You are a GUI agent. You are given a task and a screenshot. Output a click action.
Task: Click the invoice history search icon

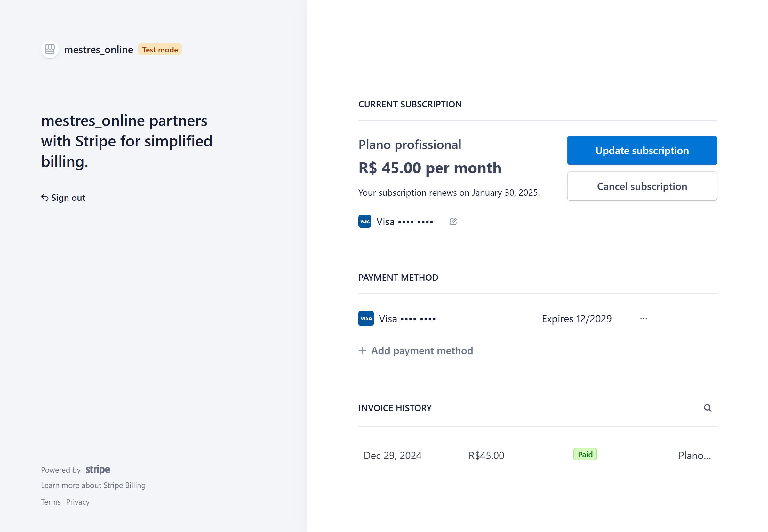coord(707,408)
